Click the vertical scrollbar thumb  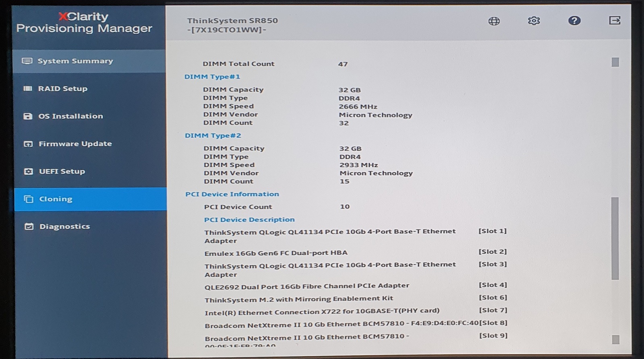[615, 238]
